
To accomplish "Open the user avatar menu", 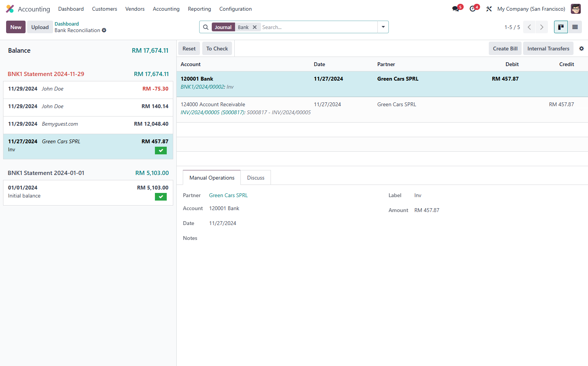I will [575, 9].
